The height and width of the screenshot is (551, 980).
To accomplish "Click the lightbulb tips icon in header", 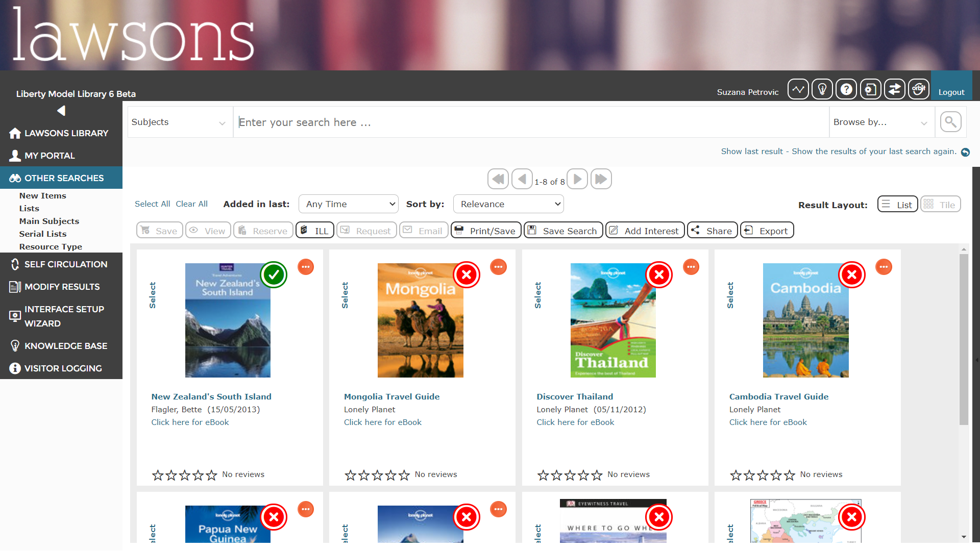I will [x=822, y=89].
